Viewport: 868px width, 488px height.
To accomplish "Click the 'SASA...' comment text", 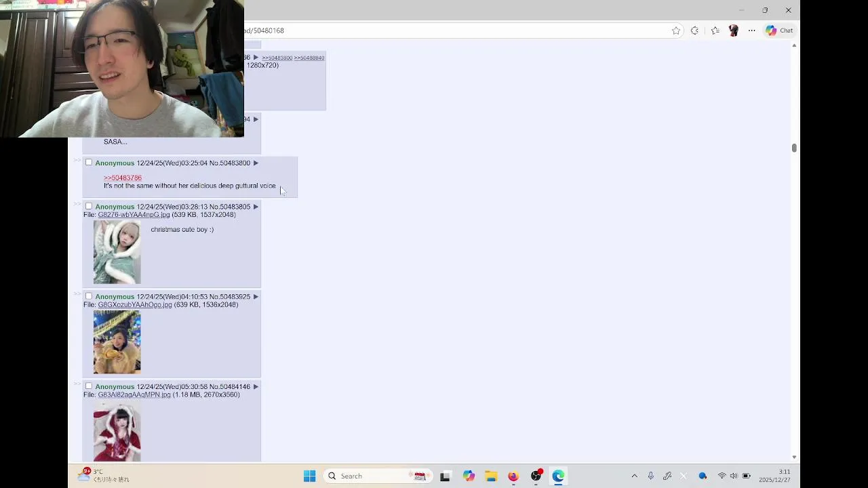I will (115, 142).
